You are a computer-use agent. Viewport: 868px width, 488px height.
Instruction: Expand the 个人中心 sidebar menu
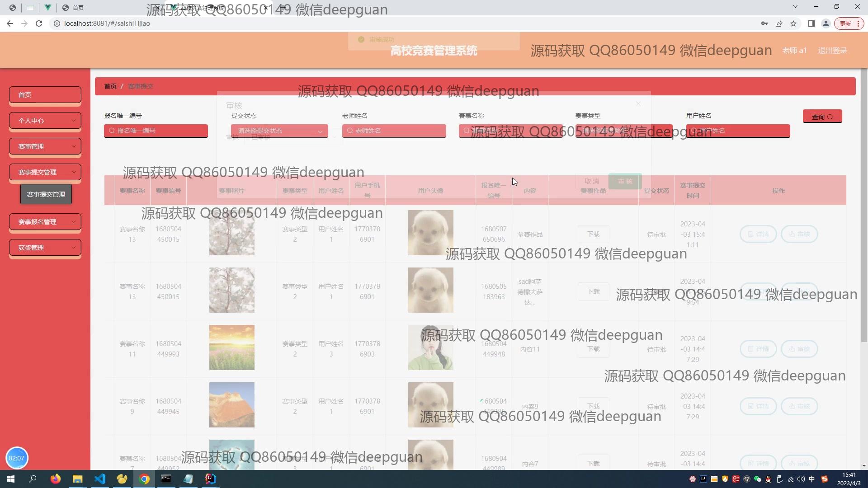(x=45, y=121)
